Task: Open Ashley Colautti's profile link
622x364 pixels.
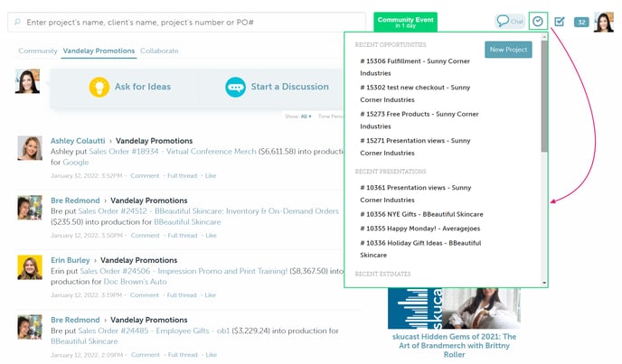Action: point(78,141)
